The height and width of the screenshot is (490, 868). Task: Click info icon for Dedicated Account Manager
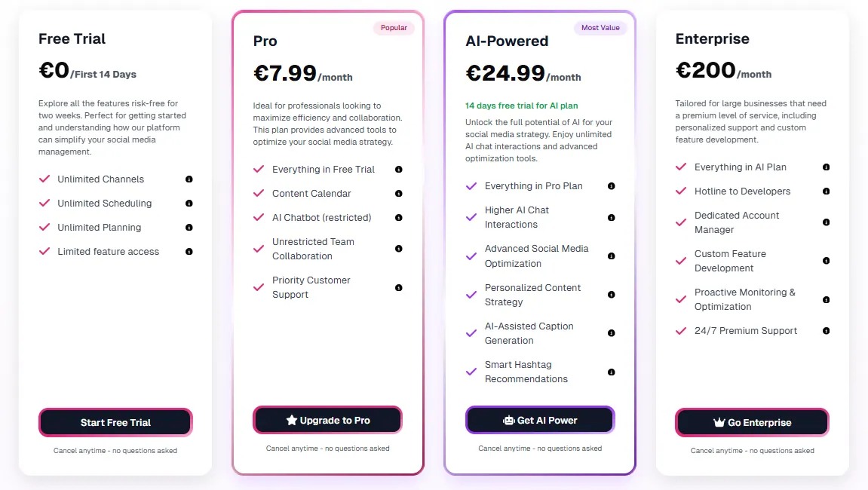coord(826,222)
